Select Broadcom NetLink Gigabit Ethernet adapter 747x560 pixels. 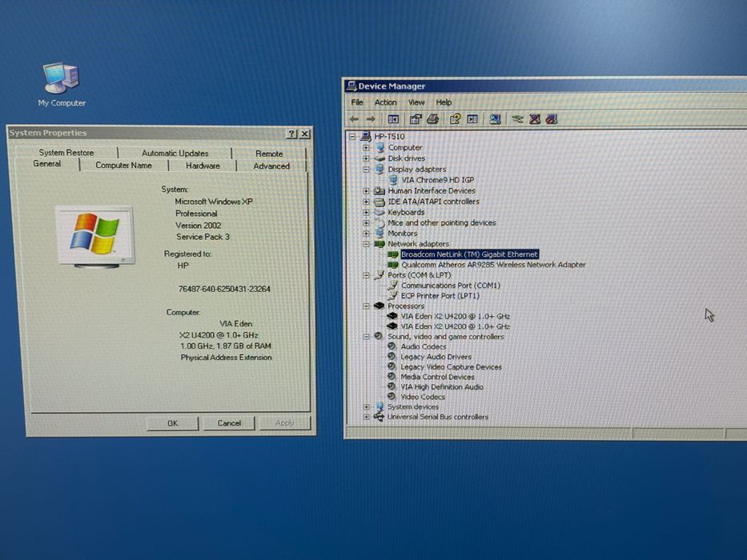(x=469, y=254)
